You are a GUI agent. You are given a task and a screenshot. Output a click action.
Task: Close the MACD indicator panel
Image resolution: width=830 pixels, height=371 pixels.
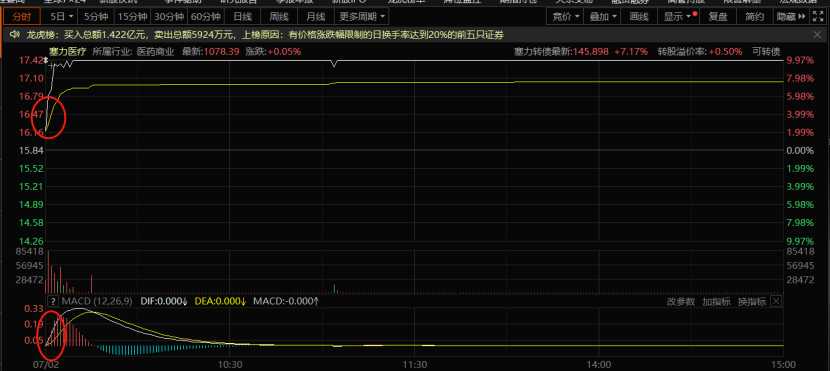pos(775,301)
